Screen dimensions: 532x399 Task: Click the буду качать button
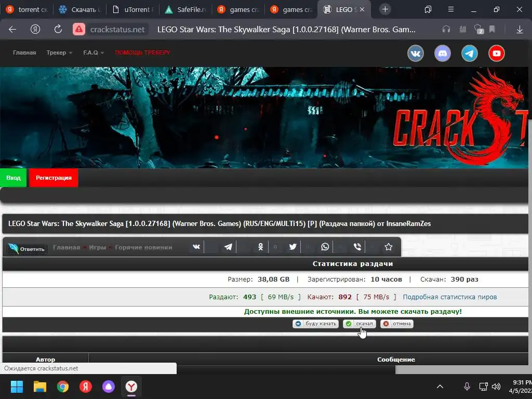click(x=315, y=324)
